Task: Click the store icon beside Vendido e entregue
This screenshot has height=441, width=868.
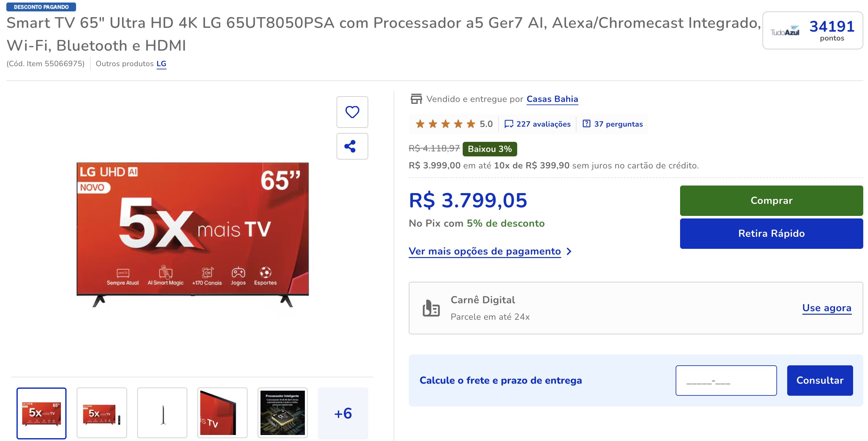Action: click(416, 99)
